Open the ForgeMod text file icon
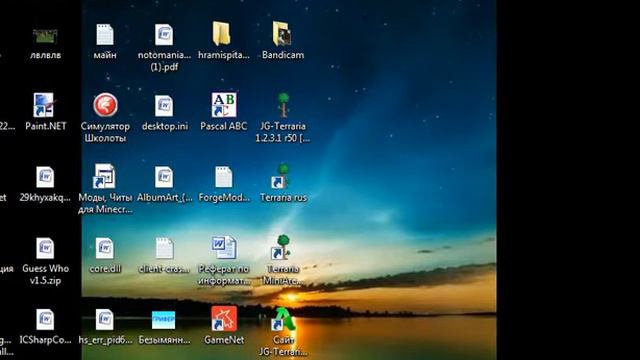The height and width of the screenshot is (360, 640). (x=224, y=177)
